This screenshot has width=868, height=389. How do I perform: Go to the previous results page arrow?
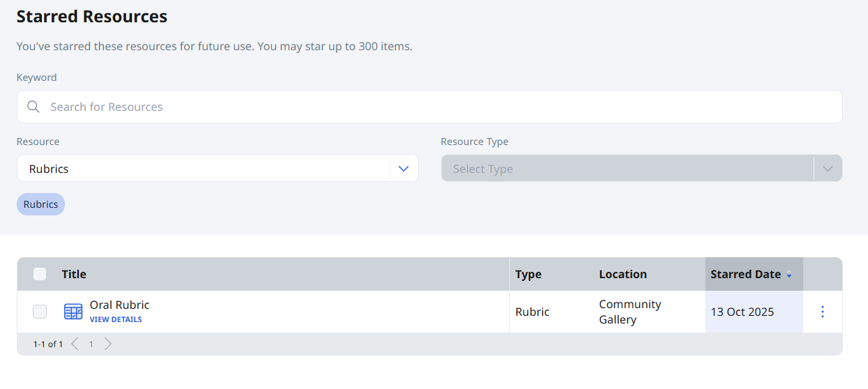click(75, 344)
